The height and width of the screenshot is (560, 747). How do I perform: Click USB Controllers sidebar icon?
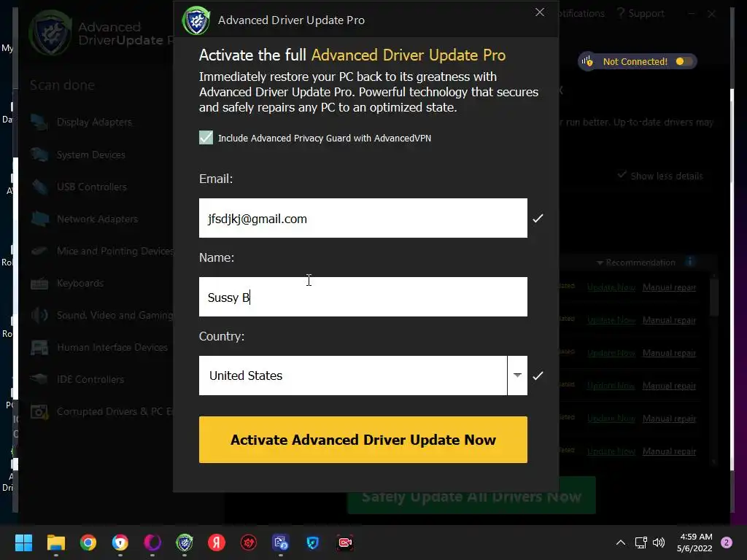pyautogui.click(x=39, y=187)
